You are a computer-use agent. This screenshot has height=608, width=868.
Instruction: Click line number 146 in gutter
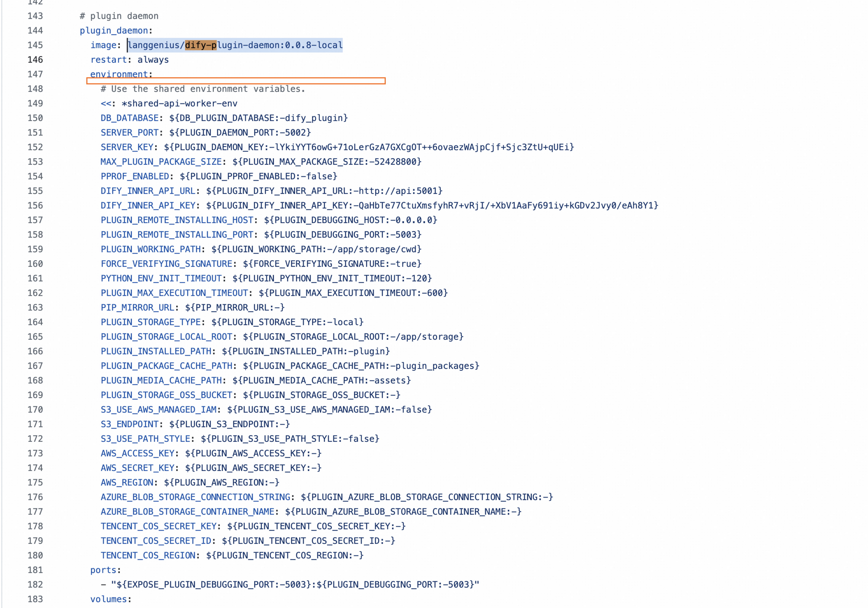[35, 60]
